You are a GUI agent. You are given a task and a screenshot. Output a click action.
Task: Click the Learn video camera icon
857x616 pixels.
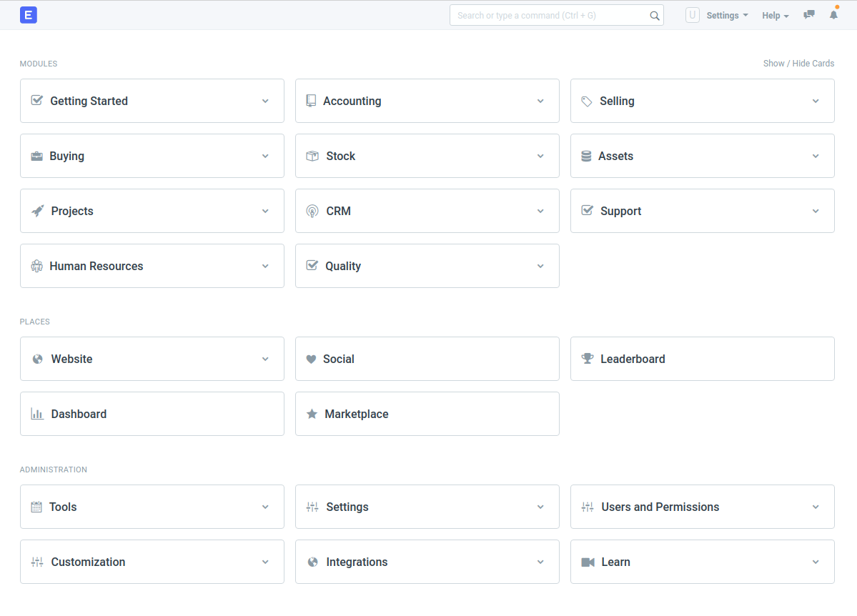(588, 562)
